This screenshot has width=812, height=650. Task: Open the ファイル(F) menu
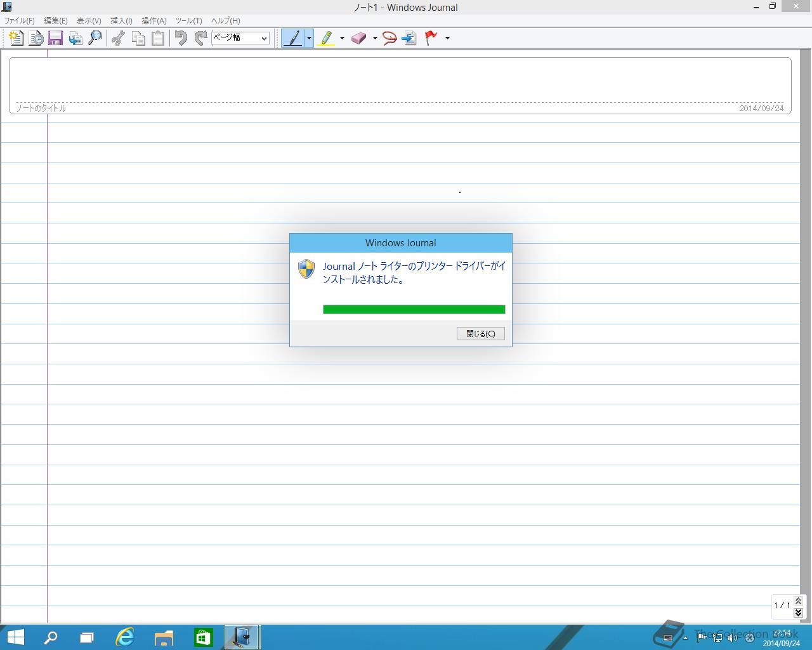[20, 20]
